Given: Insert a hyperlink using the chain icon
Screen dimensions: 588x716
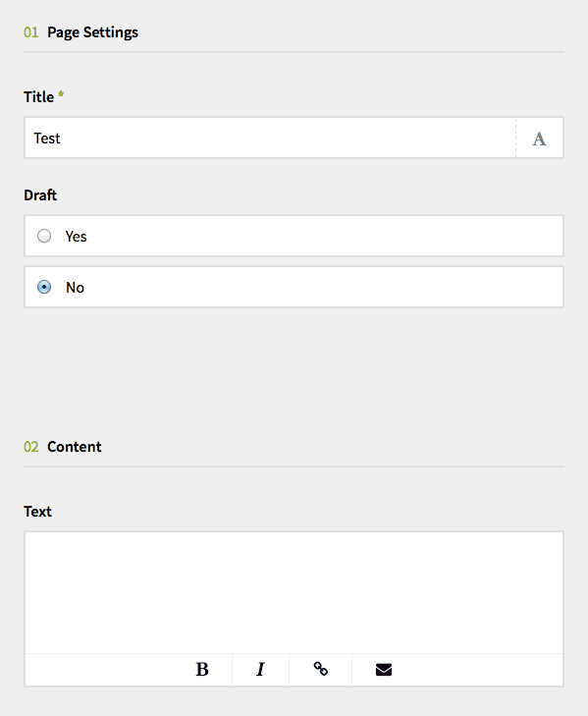Looking at the screenshot, I should [320, 670].
